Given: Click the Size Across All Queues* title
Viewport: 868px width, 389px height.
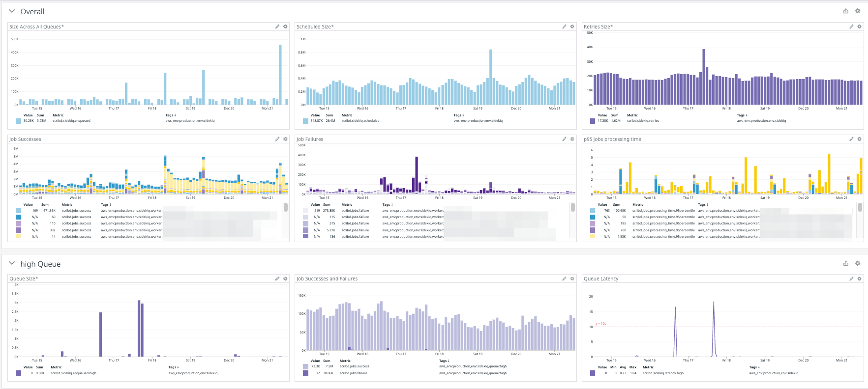Looking at the screenshot, I should 36,27.
